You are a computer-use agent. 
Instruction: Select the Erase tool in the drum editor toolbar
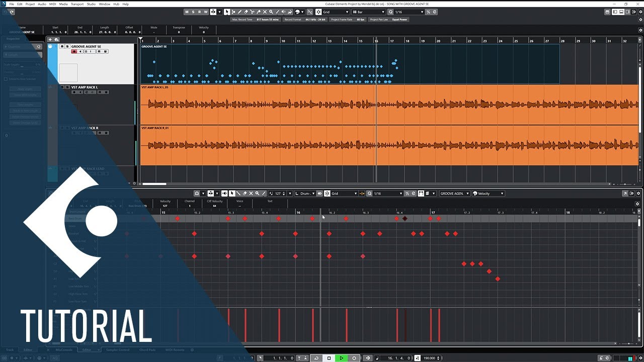[245, 194]
